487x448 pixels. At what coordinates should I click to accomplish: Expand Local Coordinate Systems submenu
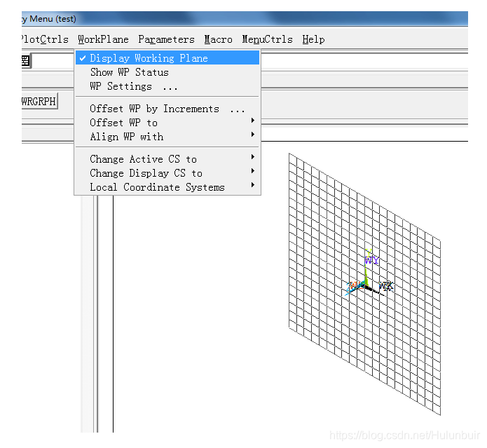pyautogui.click(x=157, y=187)
